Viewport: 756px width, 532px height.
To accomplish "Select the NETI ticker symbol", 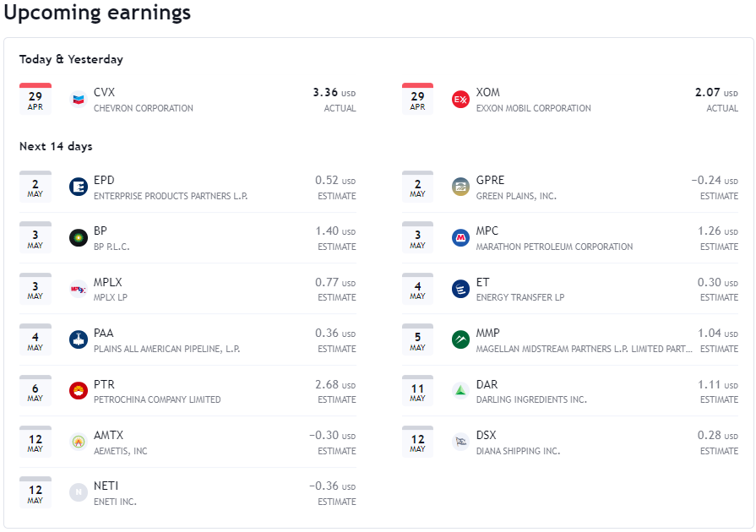I will pyautogui.click(x=106, y=486).
